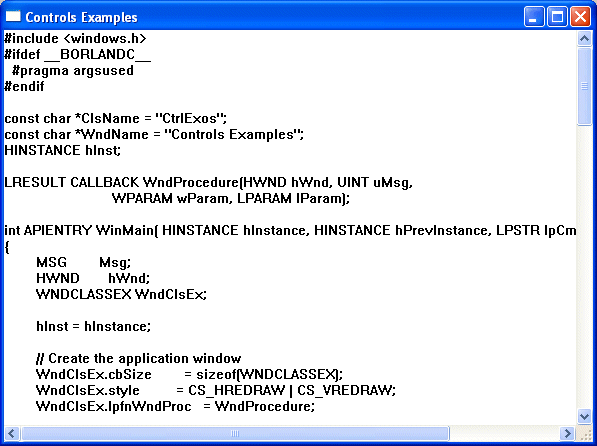Click the resize grip in window corner

(x=584, y=433)
